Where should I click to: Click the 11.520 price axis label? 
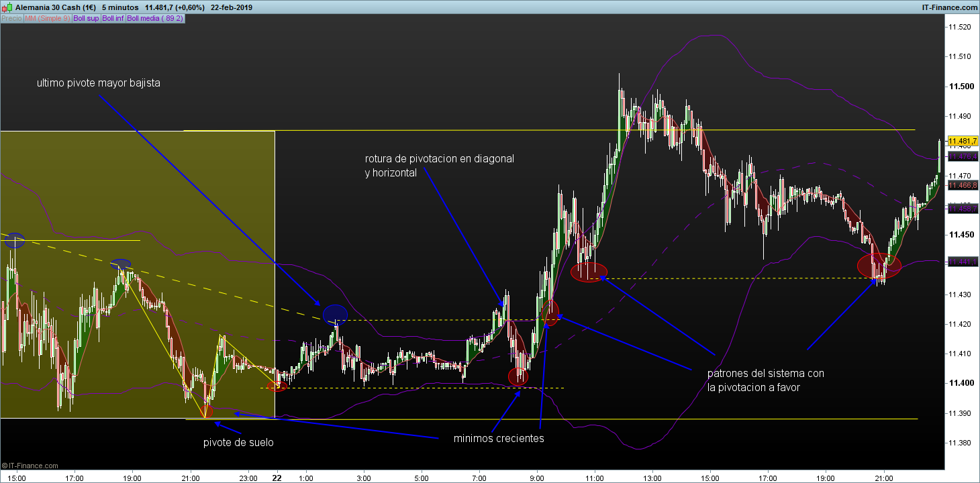(x=959, y=28)
